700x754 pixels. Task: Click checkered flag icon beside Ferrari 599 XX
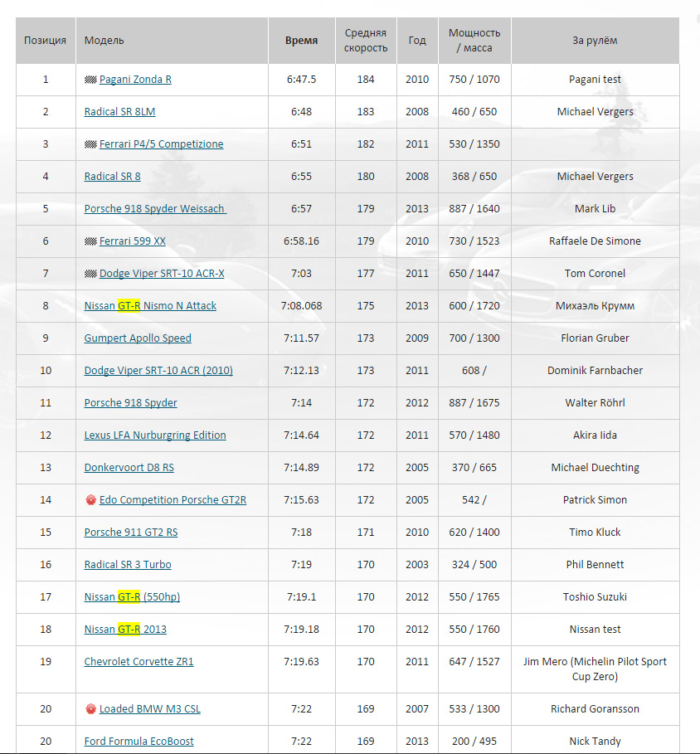90,241
